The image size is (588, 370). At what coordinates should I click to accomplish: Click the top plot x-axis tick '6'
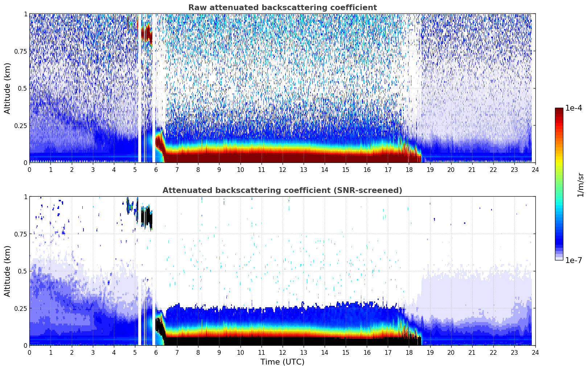click(x=156, y=169)
